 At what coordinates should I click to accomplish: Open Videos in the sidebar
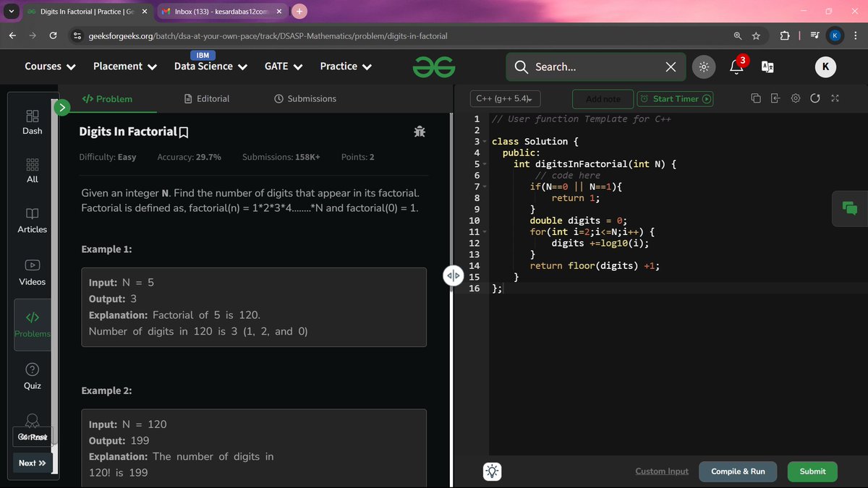coord(33,273)
